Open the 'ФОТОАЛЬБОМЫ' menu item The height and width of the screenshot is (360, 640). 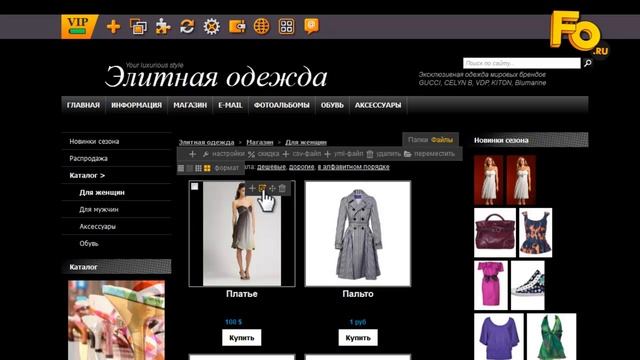(x=282, y=105)
